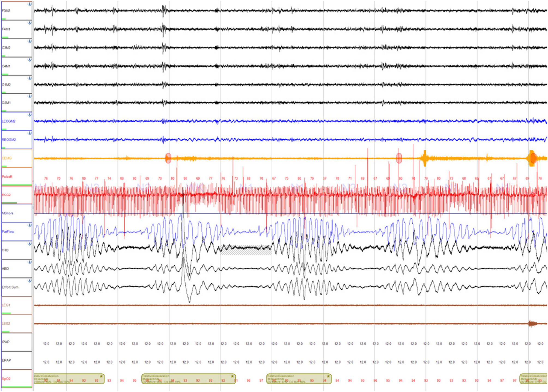Click the info icon on LEOGM2 channel

pyautogui.click(x=29, y=115)
